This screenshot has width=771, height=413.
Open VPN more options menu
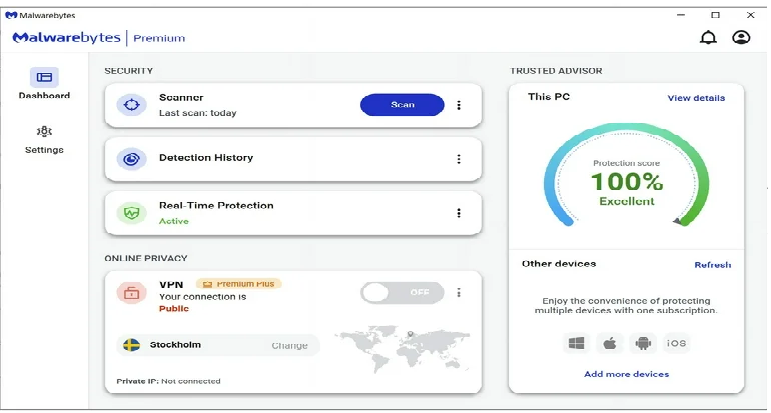point(459,293)
